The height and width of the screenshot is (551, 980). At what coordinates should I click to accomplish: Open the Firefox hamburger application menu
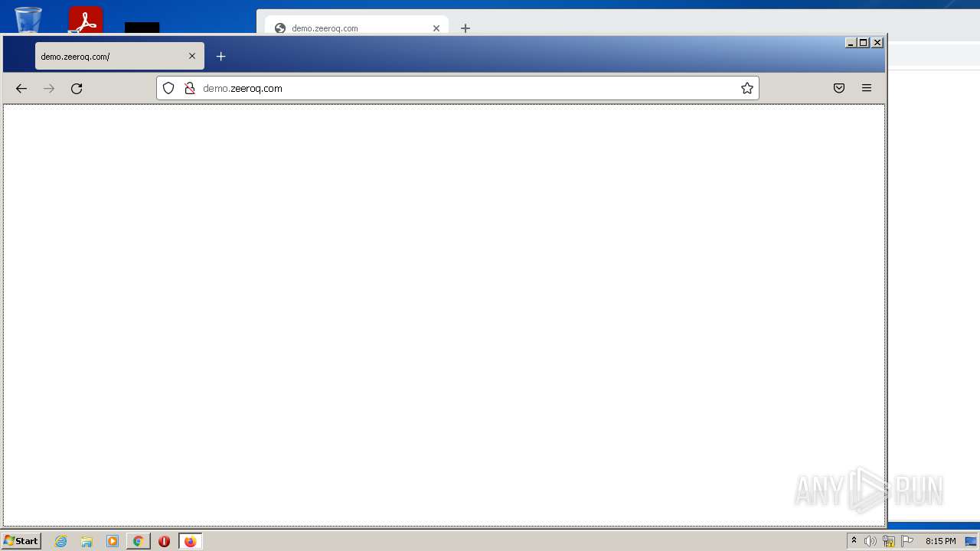pyautogui.click(x=867, y=88)
